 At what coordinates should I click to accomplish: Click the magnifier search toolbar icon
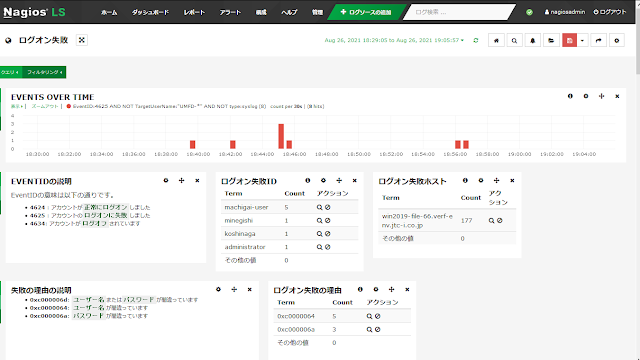tap(514, 40)
